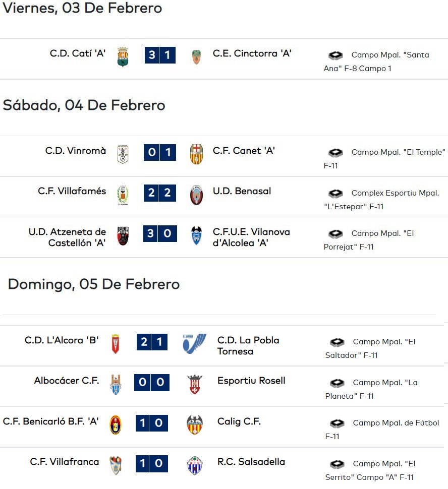Viewport: 448px width, 489px height.
Task: Open the C.F. Villafamés team page
Action: click(72, 191)
